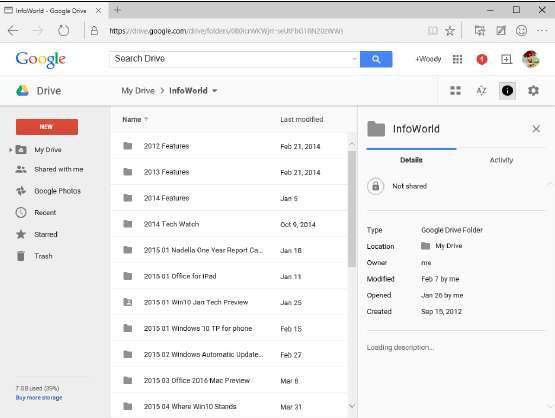Click the Google Drive logo

[x=22, y=91]
